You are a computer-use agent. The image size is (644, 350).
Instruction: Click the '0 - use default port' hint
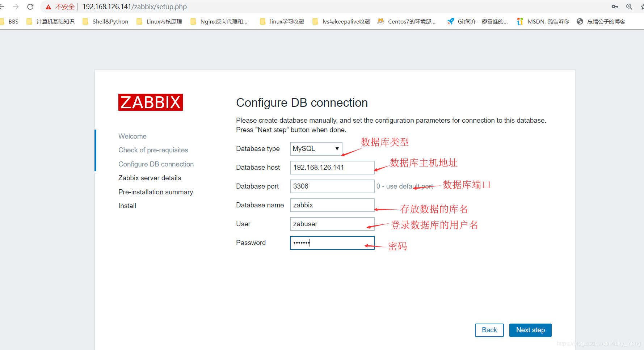[405, 186]
